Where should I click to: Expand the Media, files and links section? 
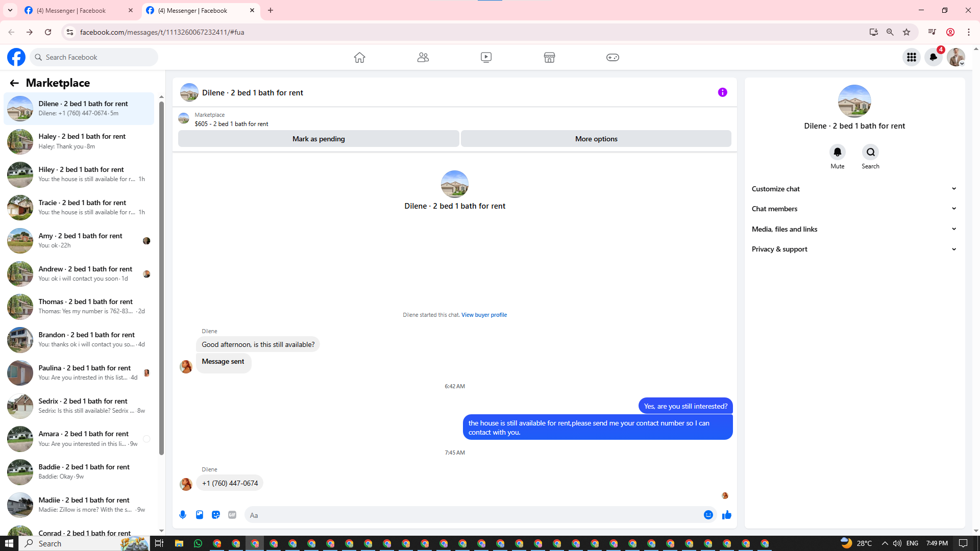pos(854,229)
